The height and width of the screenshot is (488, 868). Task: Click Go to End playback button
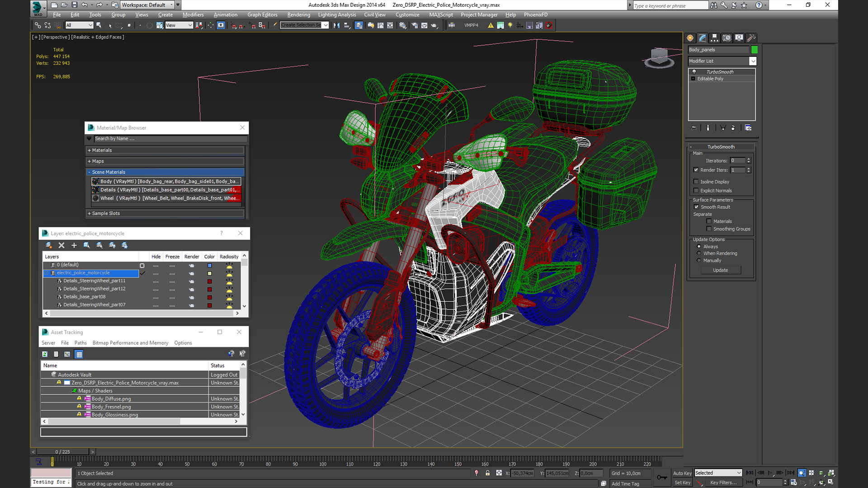pos(791,473)
